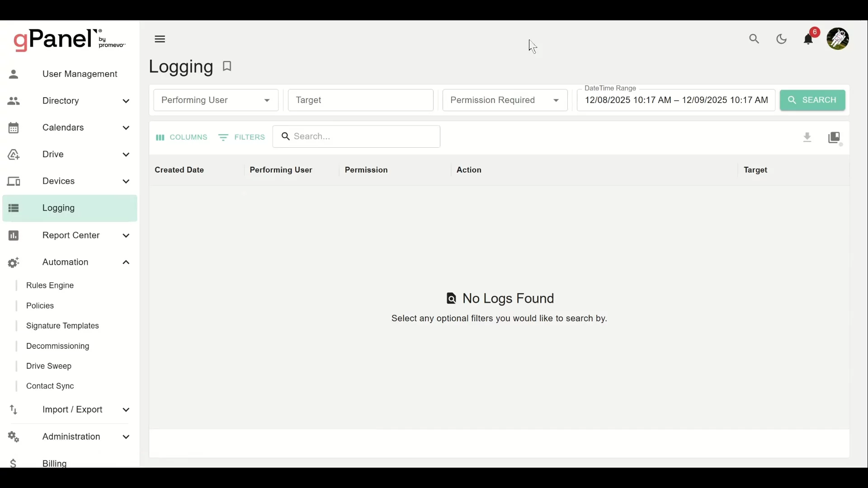The image size is (868, 488).
Task: Open the FILTERS option
Action: (x=242, y=137)
